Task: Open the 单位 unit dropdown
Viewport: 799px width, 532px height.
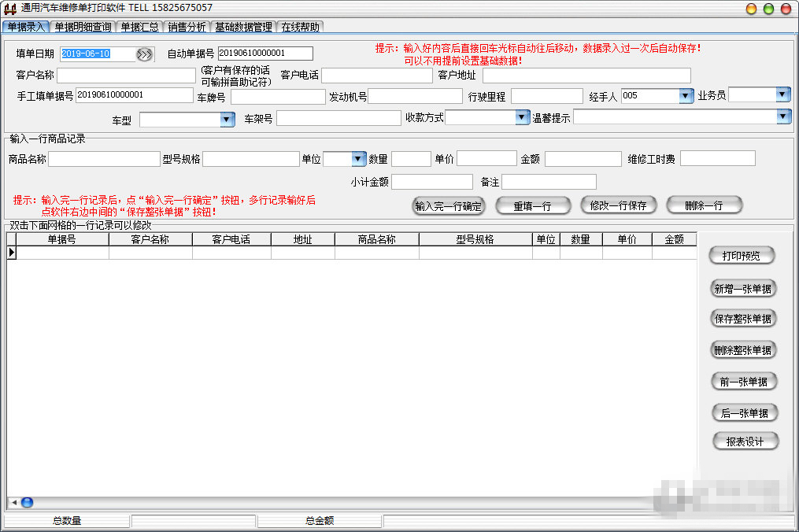Action: [x=356, y=158]
